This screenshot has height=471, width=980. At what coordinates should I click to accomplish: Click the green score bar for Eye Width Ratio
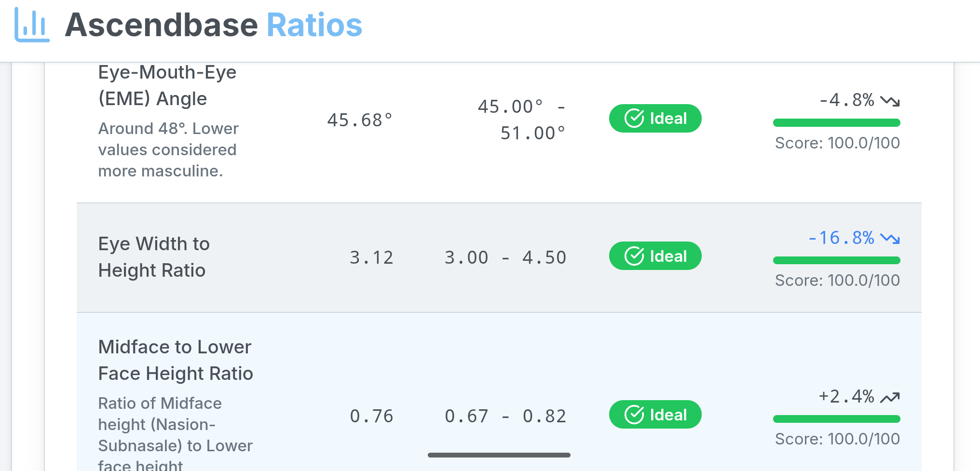(836, 260)
